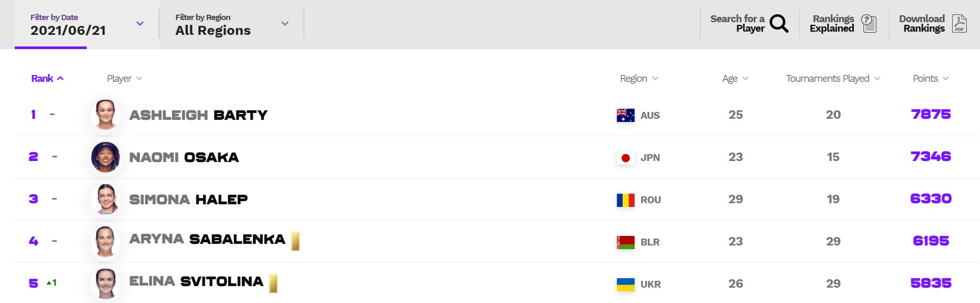The height and width of the screenshot is (303, 980).
Task: Click the magnifying glass search icon
Action: coord(779,23)
